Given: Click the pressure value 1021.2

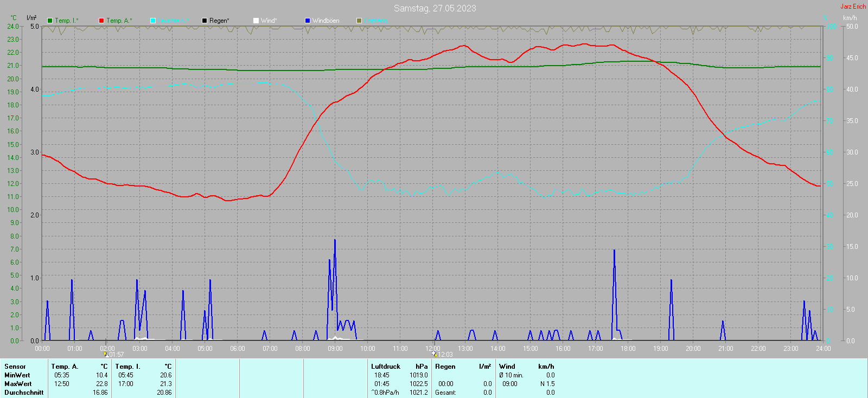Looking at the screenshot, I should [x=419, y=393].
